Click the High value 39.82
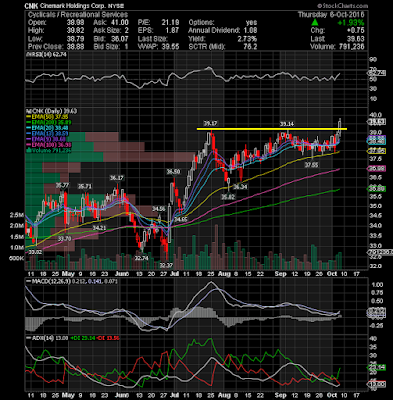Image resolution: width=393 pixels, height=400 pixels. [x=75, y=30]
